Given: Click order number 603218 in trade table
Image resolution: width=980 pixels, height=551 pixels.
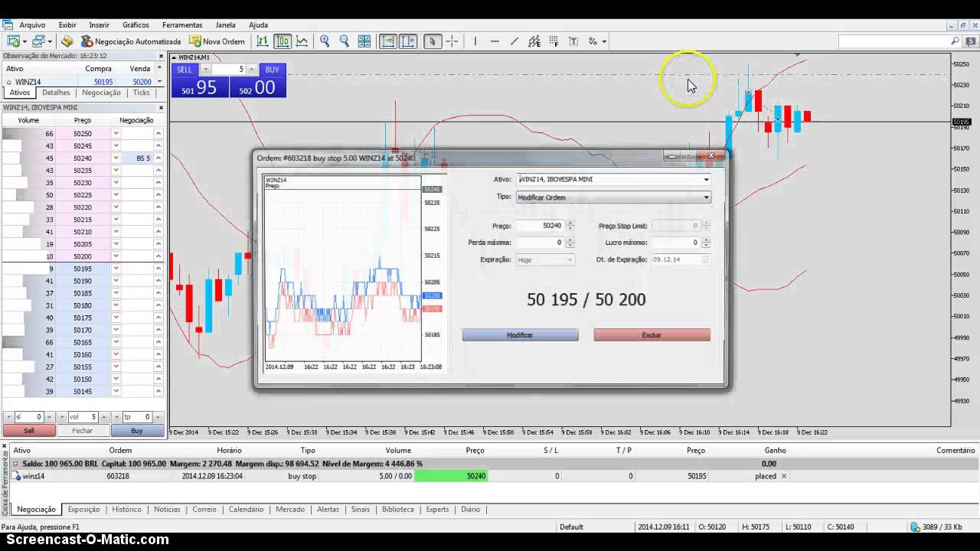Looking at the screenshot, I should [118, 476].
